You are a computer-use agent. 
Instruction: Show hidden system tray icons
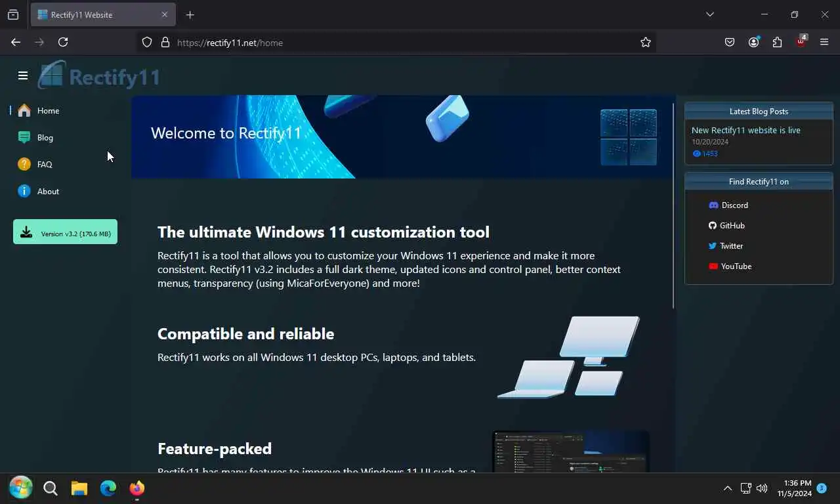727,488
